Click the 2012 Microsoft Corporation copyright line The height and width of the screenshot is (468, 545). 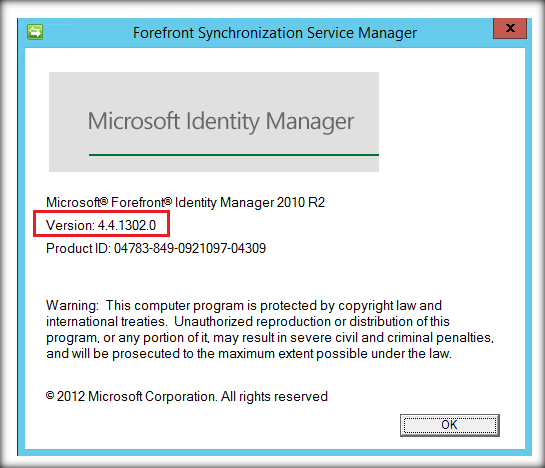pyautogui.click(x=187, y=396)
